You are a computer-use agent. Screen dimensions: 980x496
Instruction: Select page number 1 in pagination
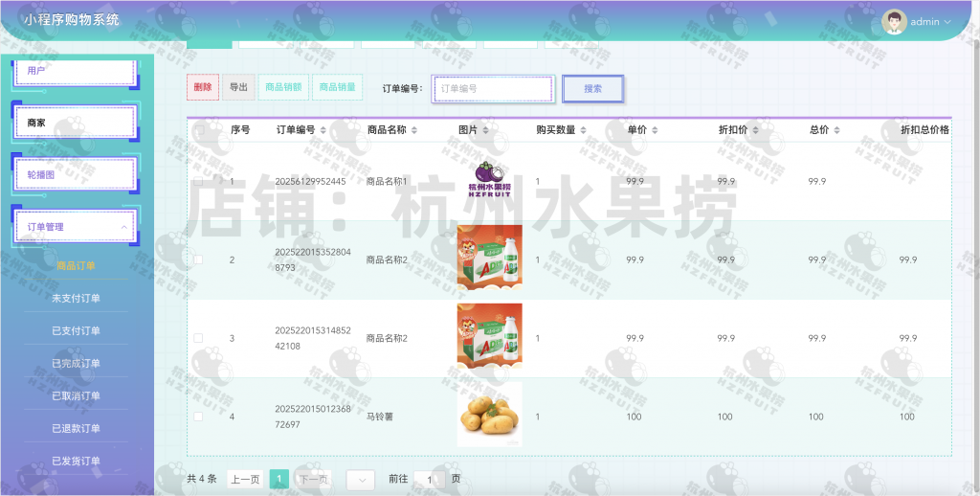tap(278, 479)
